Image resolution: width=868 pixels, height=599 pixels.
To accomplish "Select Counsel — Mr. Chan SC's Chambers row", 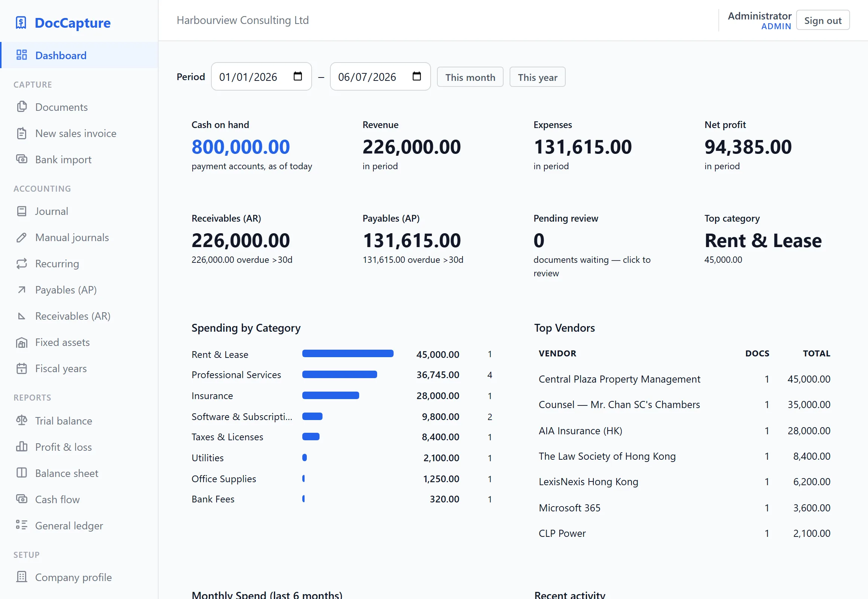I will (x=684, y=405).
